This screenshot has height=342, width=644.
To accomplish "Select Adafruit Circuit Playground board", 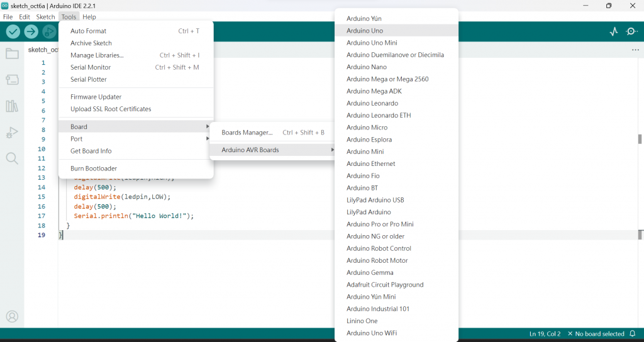I will click(x=396, y=285).
